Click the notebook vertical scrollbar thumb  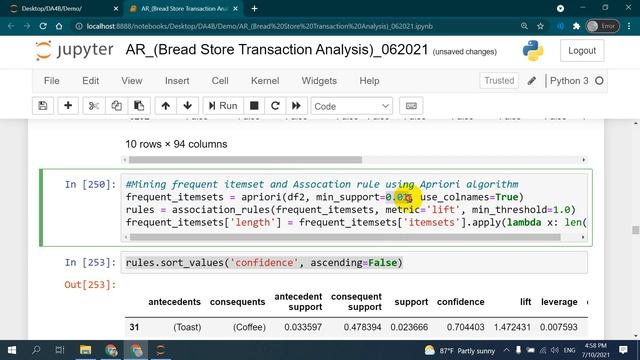click(636, 230)
